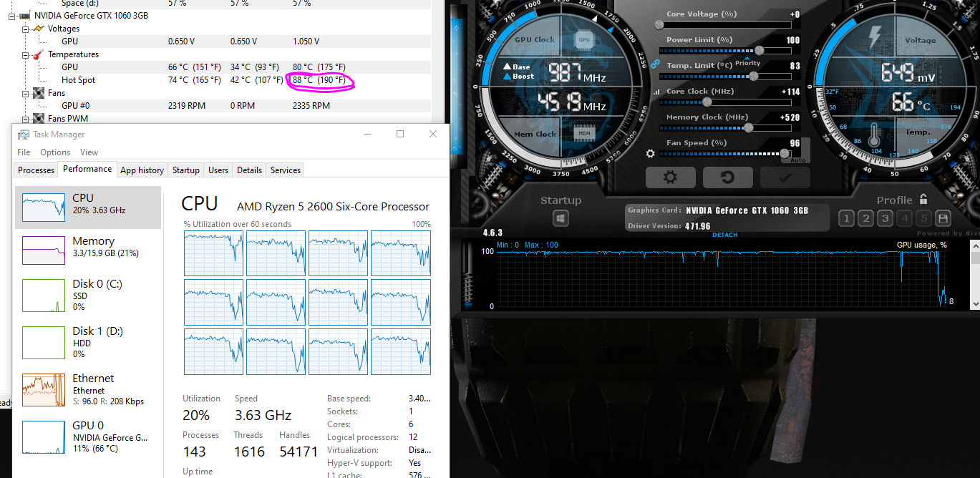This screenshot has width=980, height=478.
Task: Click the GPU chip icon in clock gauge
Action: (584, 40)
